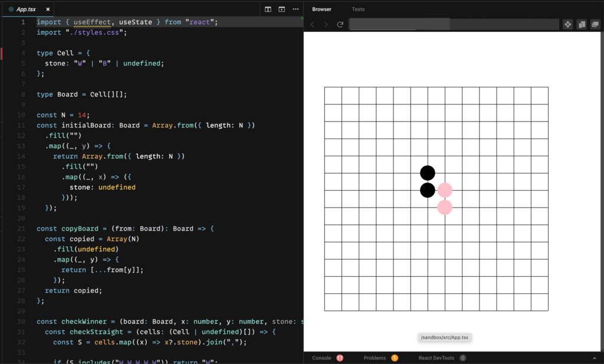This screenshot has width=604, height=364.
Task: Open the Problems panel
Action: [375, 358]
